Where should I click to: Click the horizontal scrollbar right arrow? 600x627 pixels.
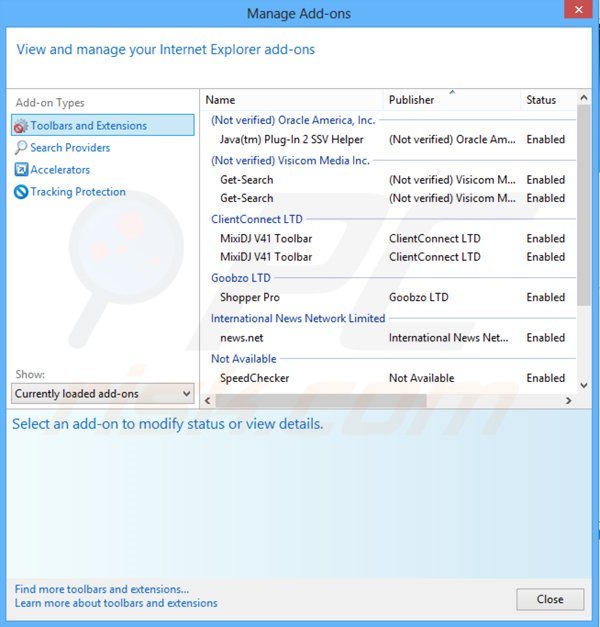pos(568,400)
